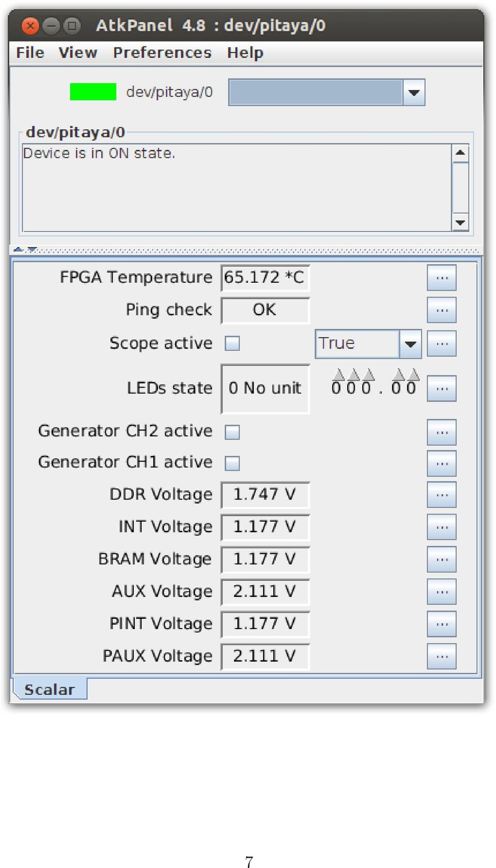
Task: Open the View menu
Action: (x=78, y=53)
